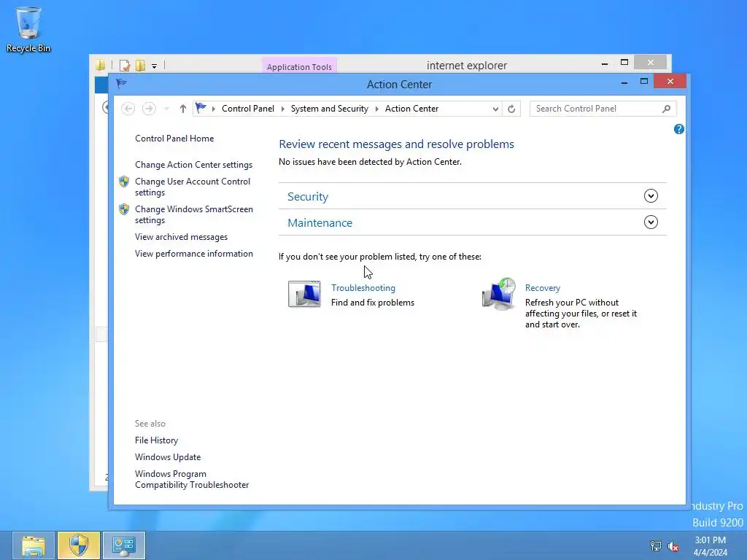Screen dimensions: 747x560
Task: Click the search magnifier icon in Control Panel
Action: (667, 109)
